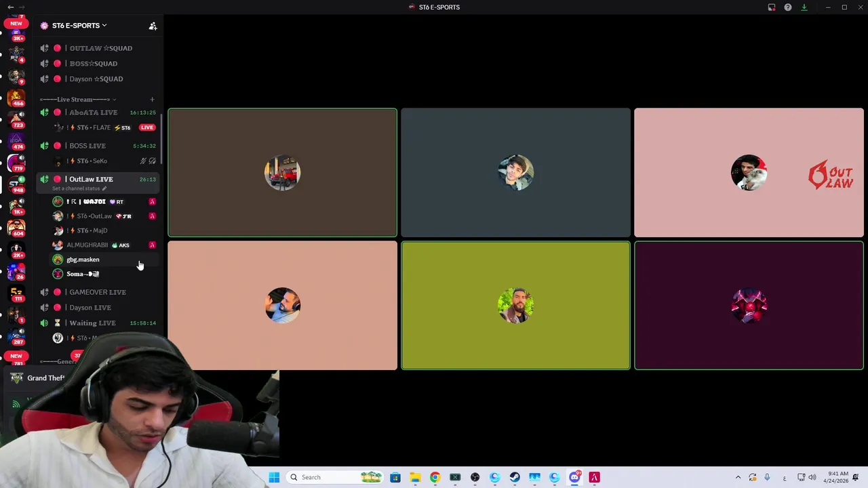Open server icon with 474 badge
868x488 pixels.
(x=16, y=140)
